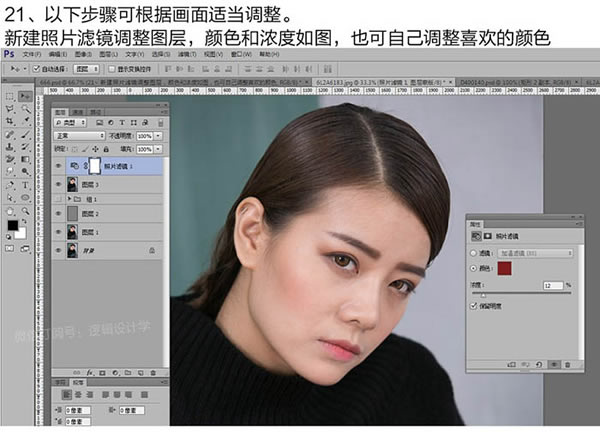Select the mask icon in Properties panel
Screen dimensions: 600x432
488,236
